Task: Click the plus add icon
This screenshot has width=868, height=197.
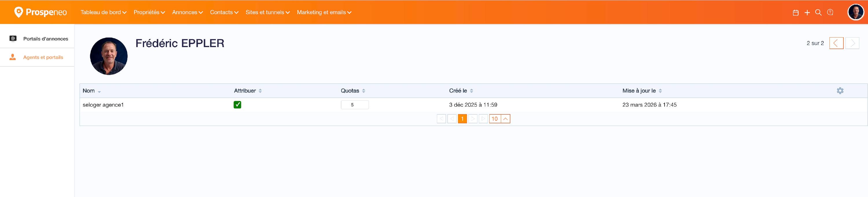Action: pos(807,12)
